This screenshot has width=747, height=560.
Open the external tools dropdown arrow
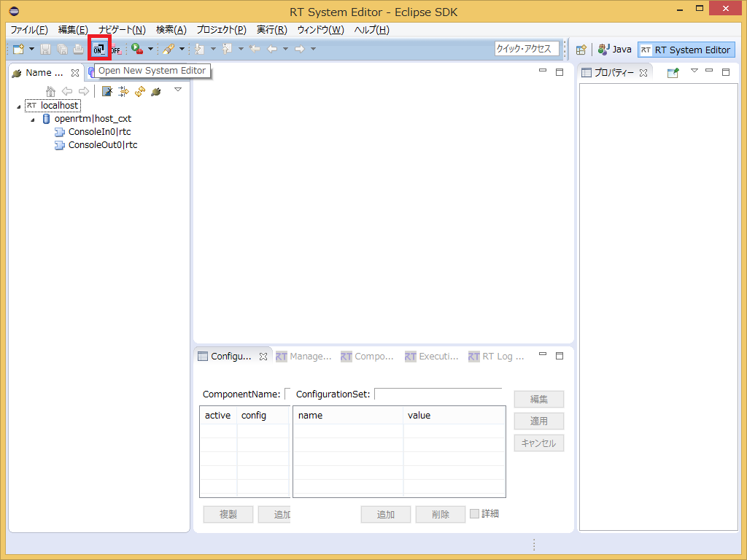tap(150, 49)
